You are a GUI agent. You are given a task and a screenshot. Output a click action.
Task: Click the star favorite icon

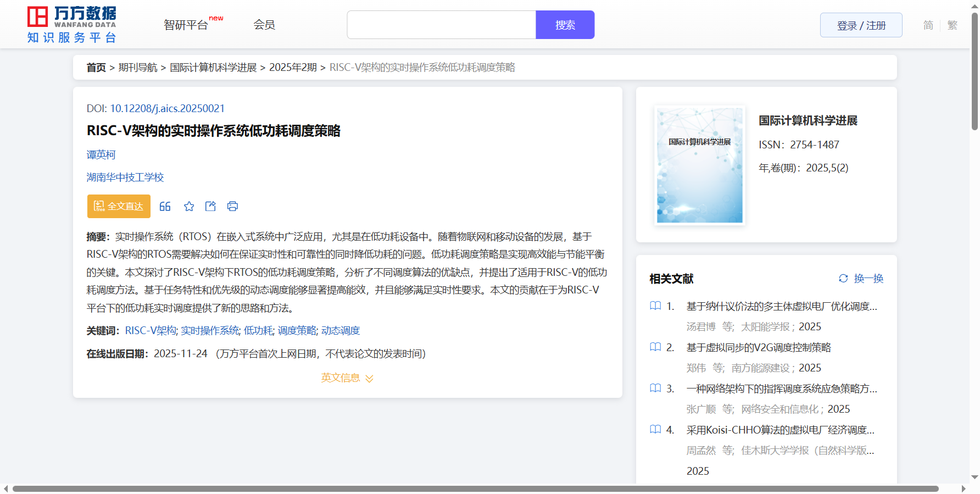189,207
